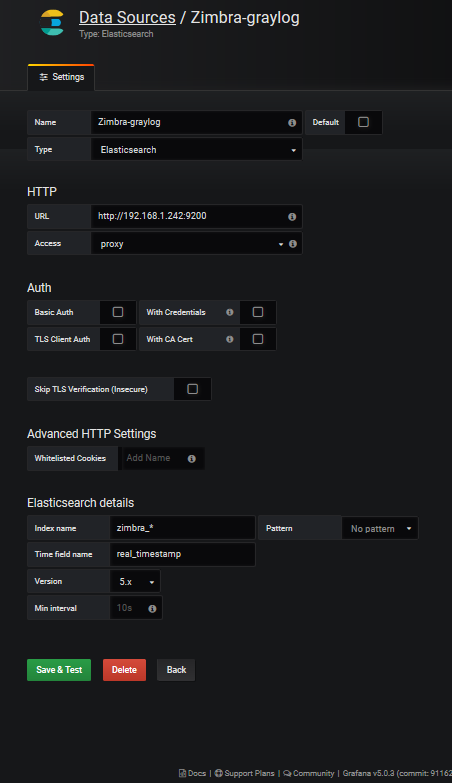This screenshot has height=783, width=452.
Task: Click the Time field name input
Action: pos(182,554)
